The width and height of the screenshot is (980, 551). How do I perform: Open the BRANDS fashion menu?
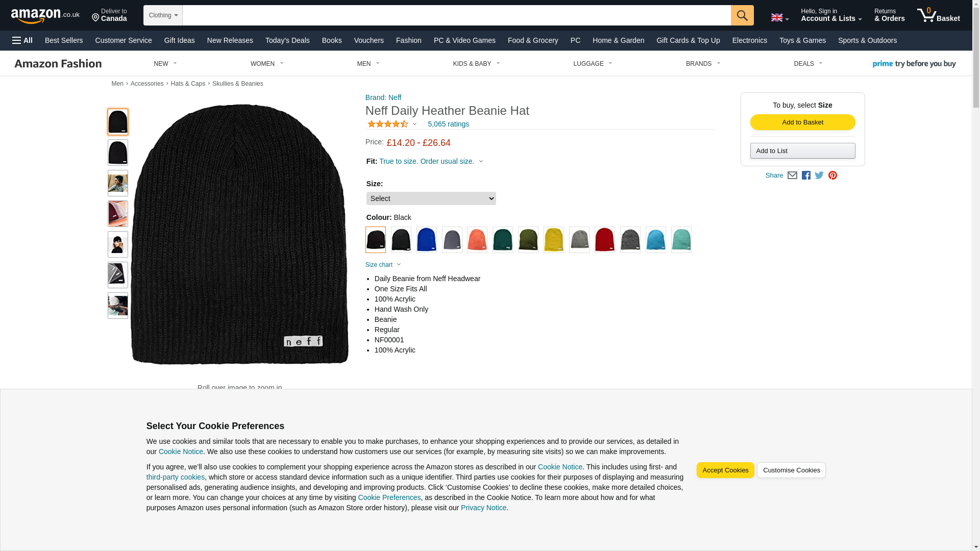[x=702, y=64]
